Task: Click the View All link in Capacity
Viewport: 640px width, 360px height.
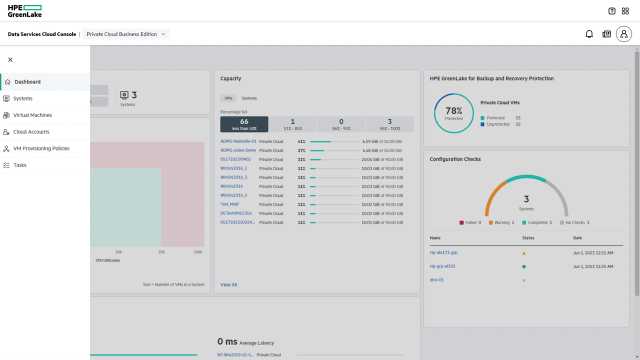Action: tap(229, 284)
